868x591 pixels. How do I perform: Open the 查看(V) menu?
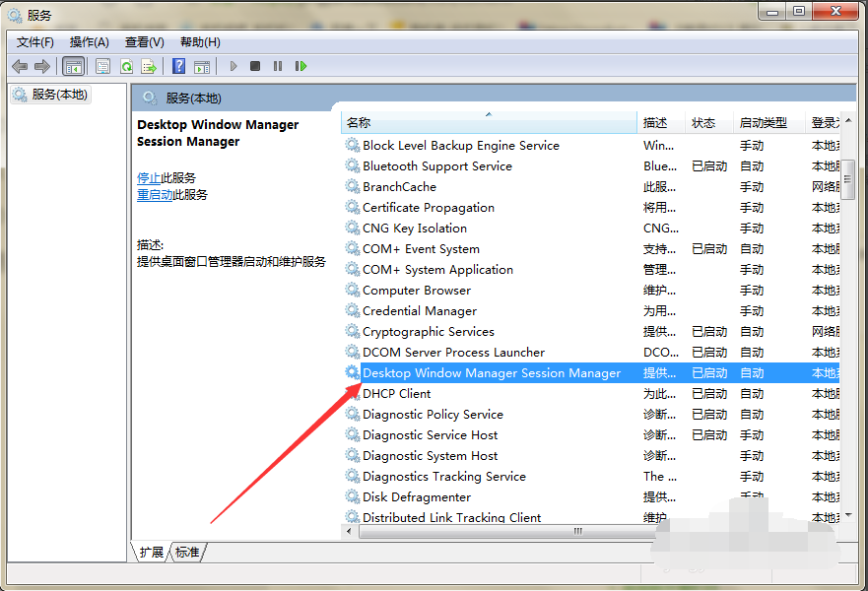tap(145, 41)
